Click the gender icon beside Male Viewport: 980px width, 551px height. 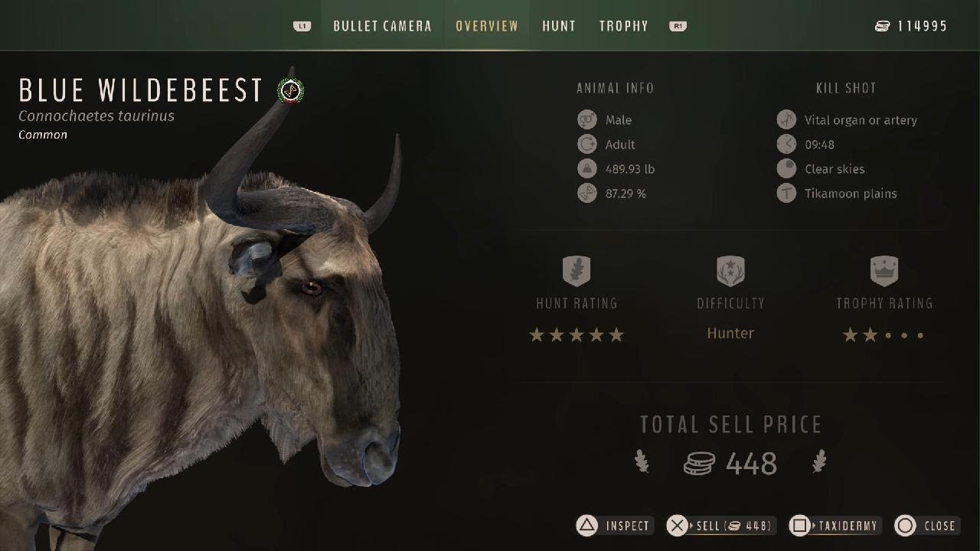coord(587,119)
